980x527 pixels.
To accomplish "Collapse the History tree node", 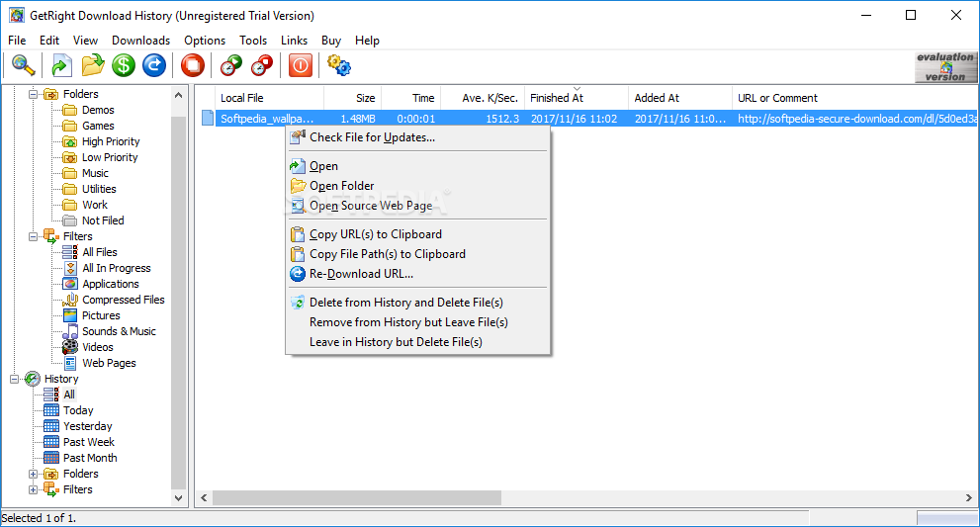I will [15, 379].
